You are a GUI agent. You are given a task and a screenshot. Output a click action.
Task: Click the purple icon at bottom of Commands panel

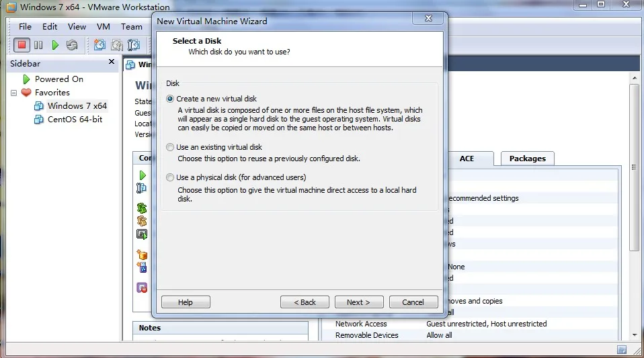coord(142,287)
